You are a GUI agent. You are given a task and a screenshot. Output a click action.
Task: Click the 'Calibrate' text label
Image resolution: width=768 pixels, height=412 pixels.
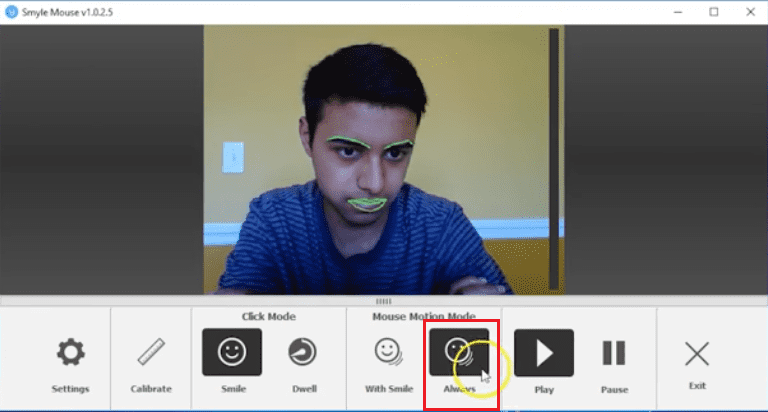[x=151, y=389]
